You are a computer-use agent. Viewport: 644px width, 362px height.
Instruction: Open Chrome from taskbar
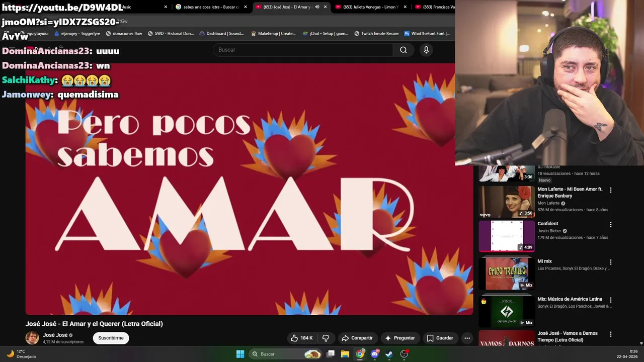pyautogui.click(x=360, y=354)
